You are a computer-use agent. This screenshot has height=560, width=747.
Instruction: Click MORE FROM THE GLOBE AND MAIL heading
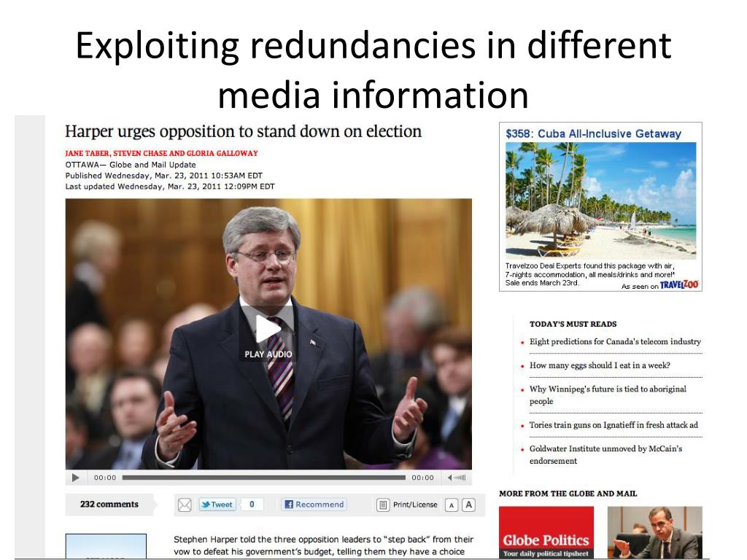point(568,494)
